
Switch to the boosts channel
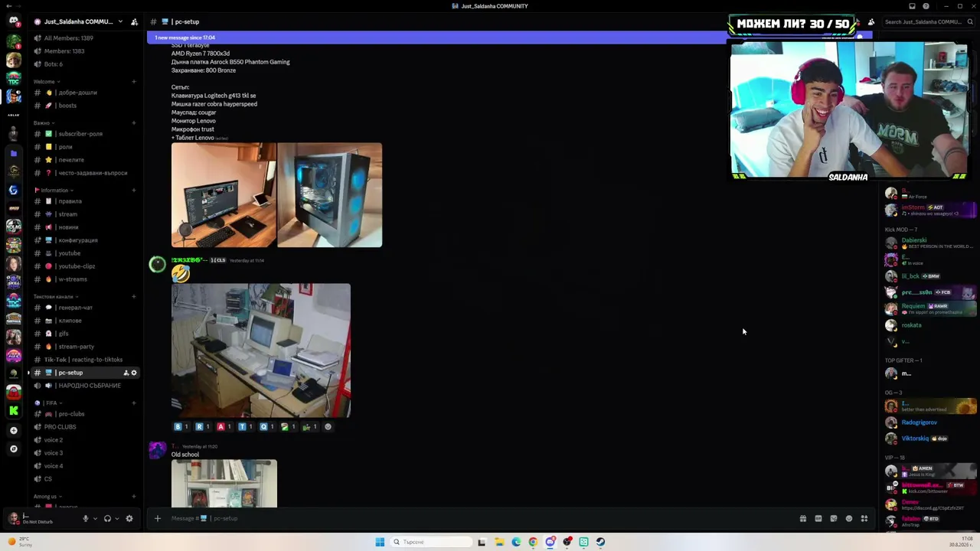[84, 106]
